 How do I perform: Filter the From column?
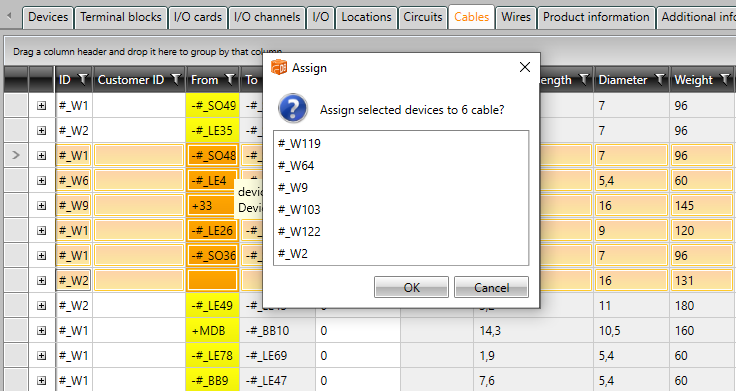pos(230,80)
